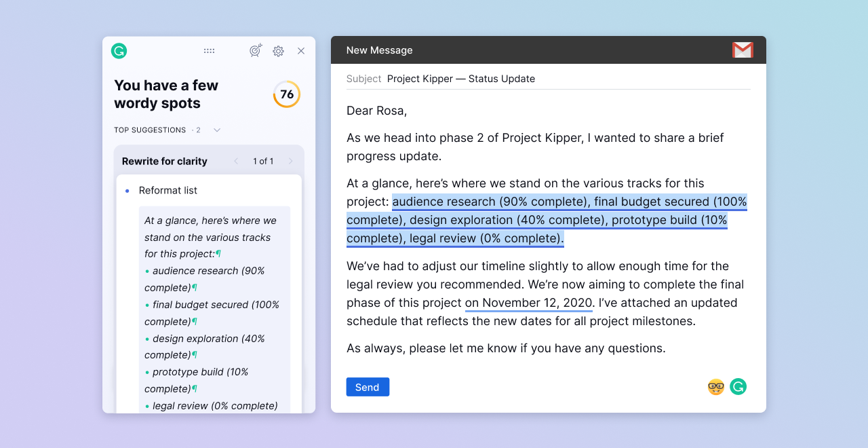The width and height of the screenshot is (868, 448).
Task: Click the Grammarly button in the compose window
Action: pos(738,387)
